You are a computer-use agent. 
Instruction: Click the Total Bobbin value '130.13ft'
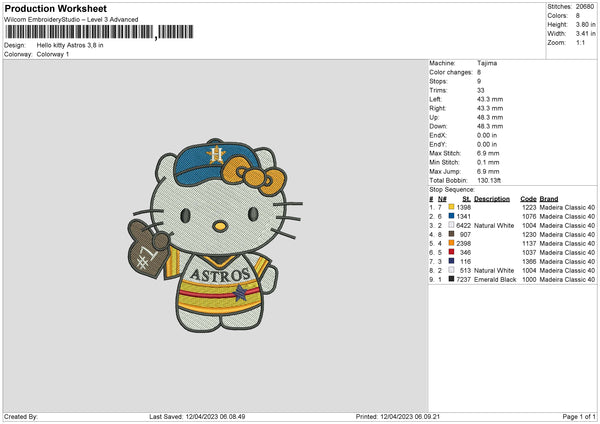[x=489, y=180]
